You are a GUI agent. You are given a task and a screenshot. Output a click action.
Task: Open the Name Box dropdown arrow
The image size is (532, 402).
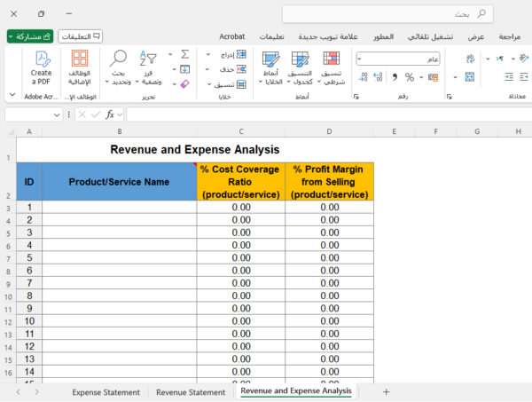(58, 114)
